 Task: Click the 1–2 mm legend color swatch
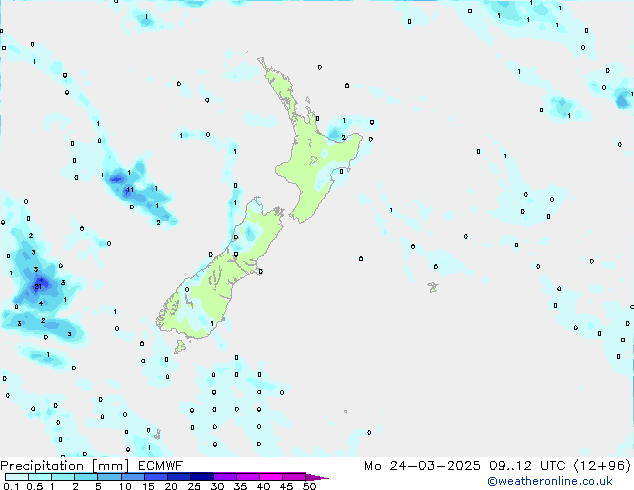(x=63, y=477)
